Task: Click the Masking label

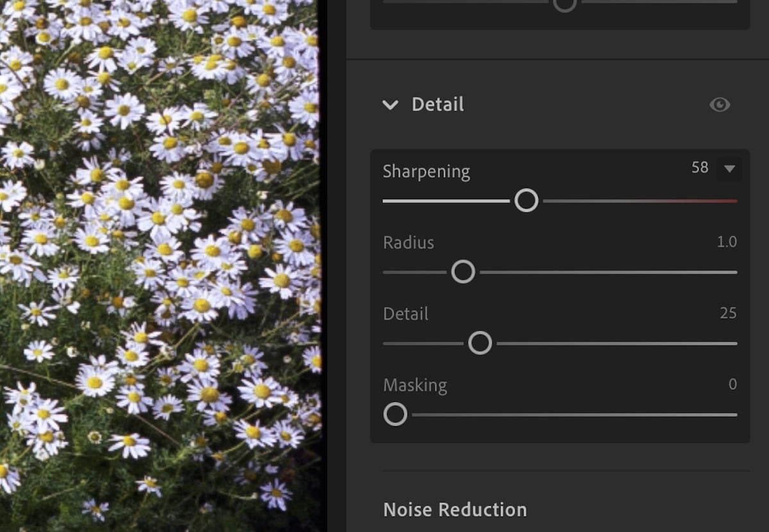Action: pyautogui.click(x=415, y=385)
